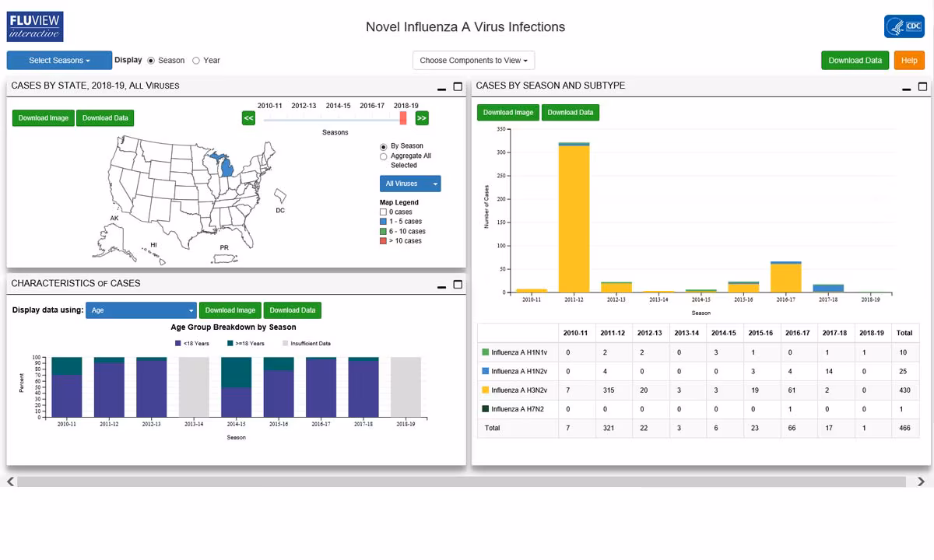Open the Select Seasons dropdown
Viewport: 934px width, 560px height.
[x=59, y=61]
